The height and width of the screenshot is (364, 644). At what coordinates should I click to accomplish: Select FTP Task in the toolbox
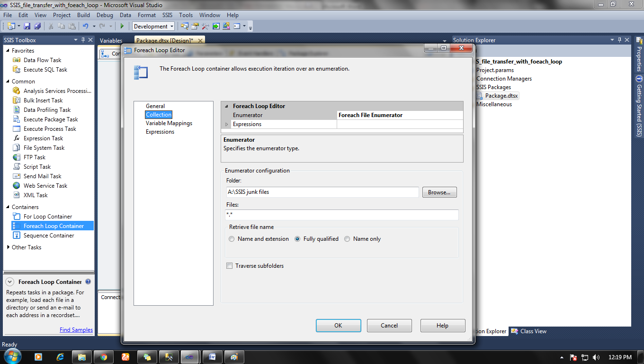pos(35,157)
